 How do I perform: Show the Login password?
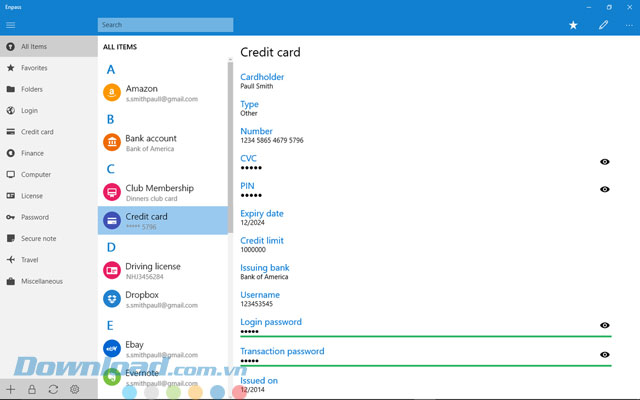pyautogui.click(x=604, y=325)
